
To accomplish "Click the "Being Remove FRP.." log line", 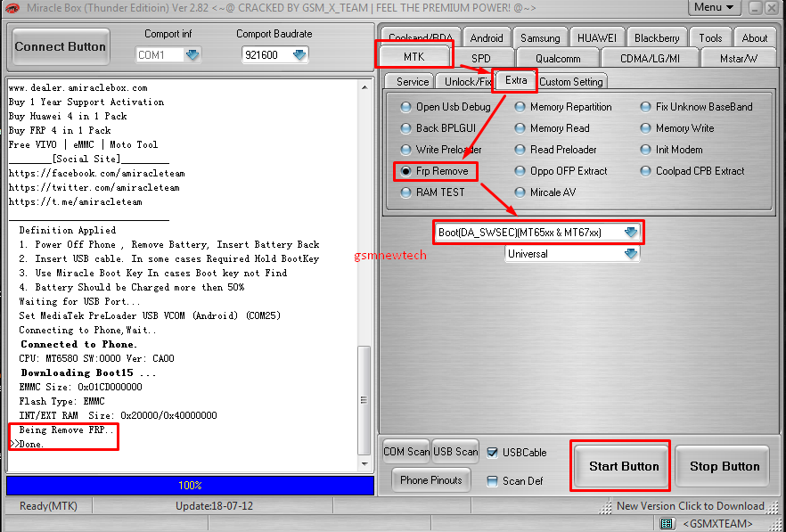I will (66, 430).
